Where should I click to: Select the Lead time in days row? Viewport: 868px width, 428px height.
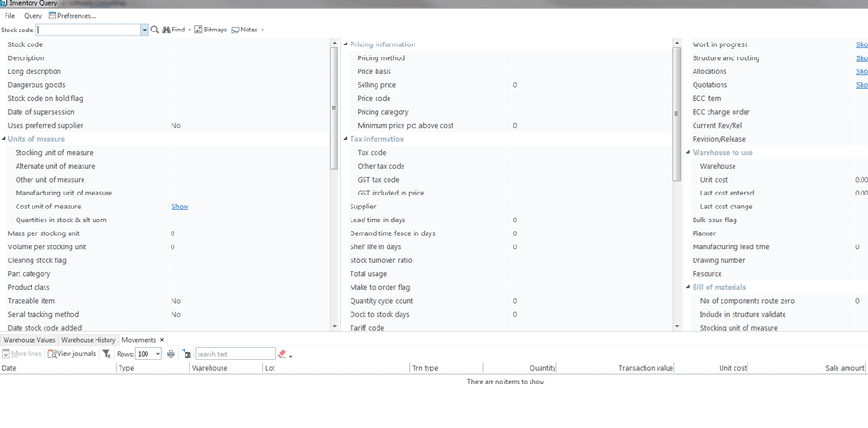510,220
